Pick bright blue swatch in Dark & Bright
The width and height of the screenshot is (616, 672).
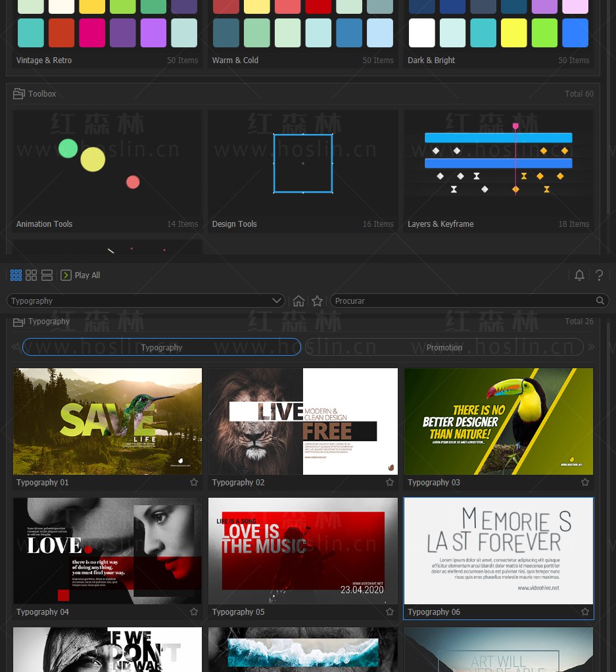pos(575,33)
